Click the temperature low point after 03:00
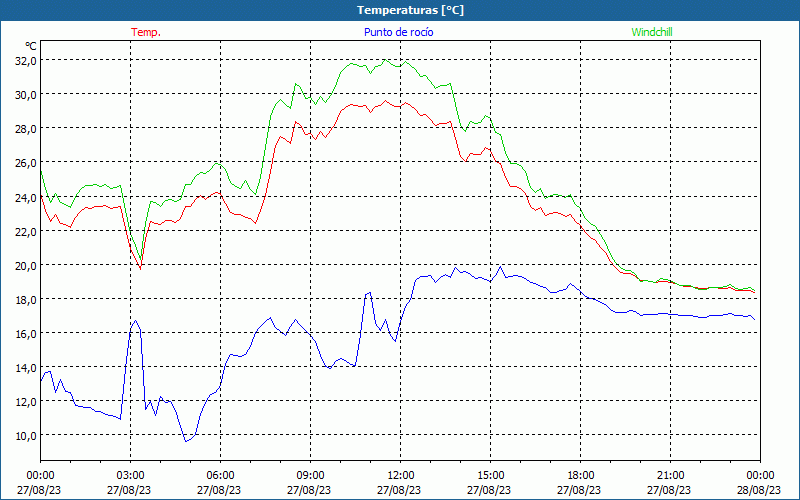 [x=140, y=268]
